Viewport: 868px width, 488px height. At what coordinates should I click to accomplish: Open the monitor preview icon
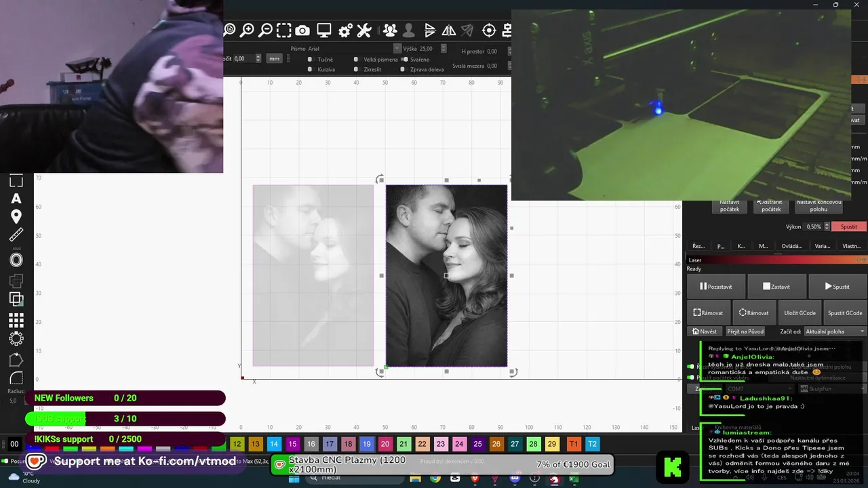click(324, 30)
